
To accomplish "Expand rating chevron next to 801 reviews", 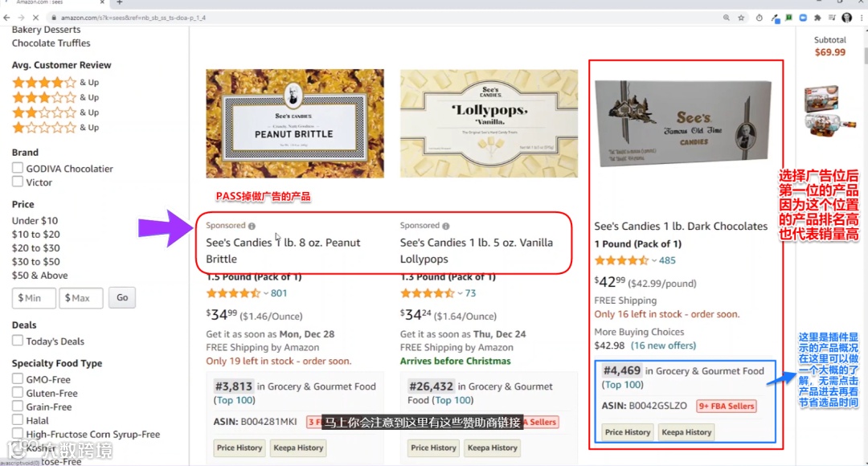I will point(266,293).
